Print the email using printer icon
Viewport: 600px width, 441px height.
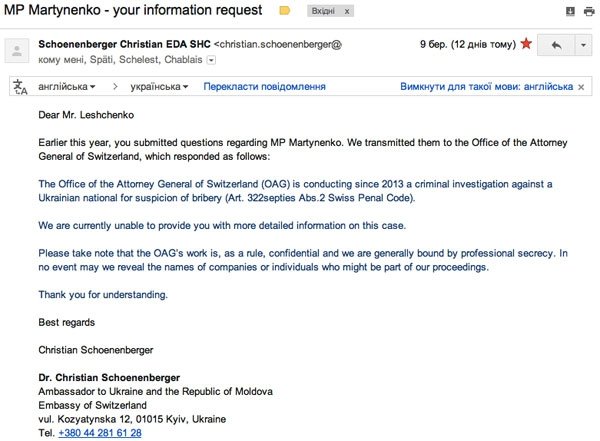[588, 11]
